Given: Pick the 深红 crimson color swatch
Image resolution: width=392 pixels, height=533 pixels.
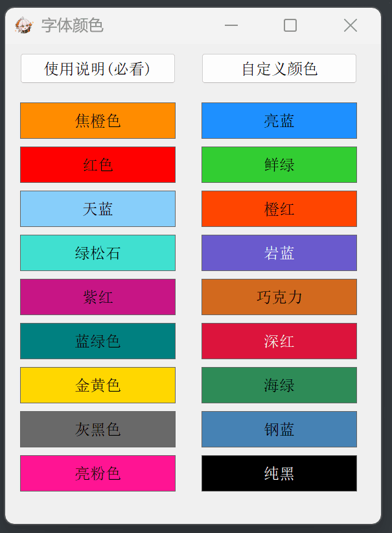Looking at the screenshot, I should (279, 341).
